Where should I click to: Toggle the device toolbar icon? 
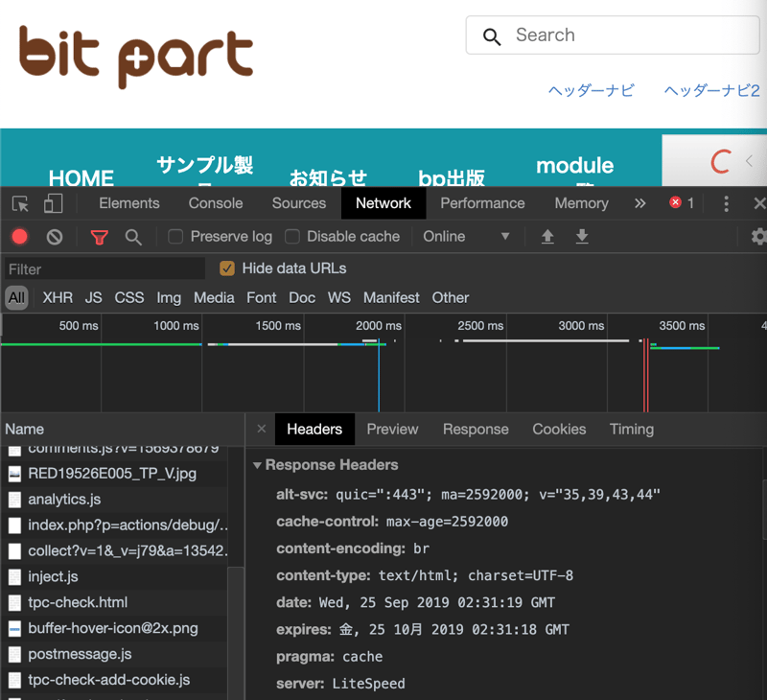click(x=54, y=203)
